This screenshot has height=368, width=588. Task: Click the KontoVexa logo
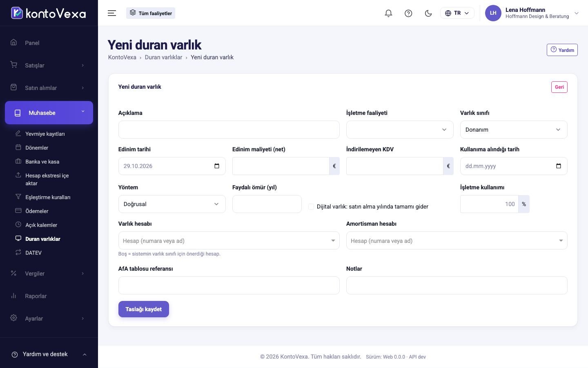[49, 13]
